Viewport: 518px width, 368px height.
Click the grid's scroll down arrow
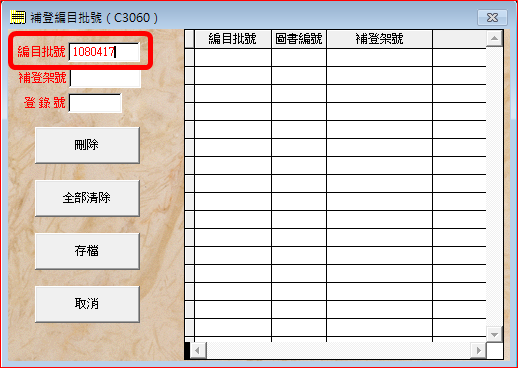point(494,334)
